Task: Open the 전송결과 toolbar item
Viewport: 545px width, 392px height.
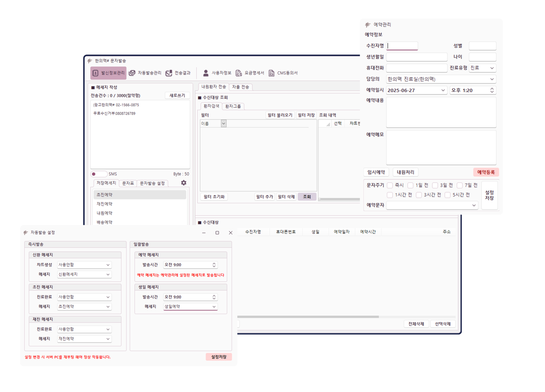Action: (178, 73)
